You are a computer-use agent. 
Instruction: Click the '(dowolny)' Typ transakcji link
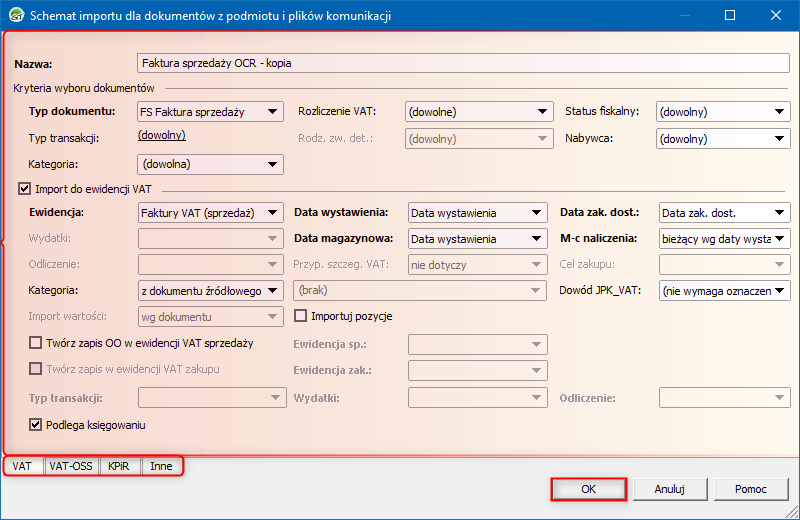(x=161, y=135)
